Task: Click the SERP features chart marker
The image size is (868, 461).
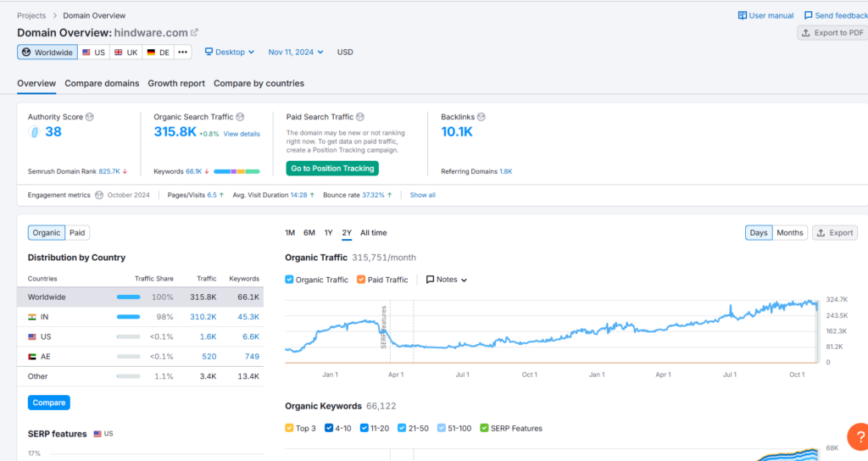Action: [x=383, y=326]
